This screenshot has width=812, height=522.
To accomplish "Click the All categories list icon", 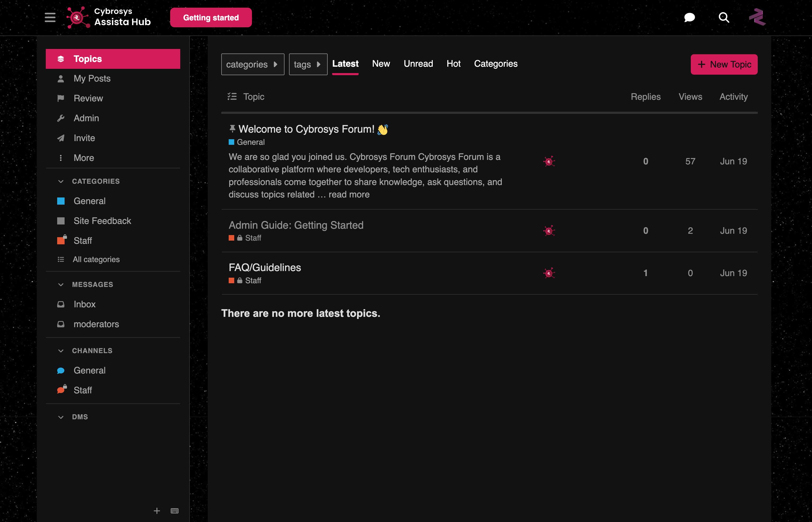I will (61, 259).
